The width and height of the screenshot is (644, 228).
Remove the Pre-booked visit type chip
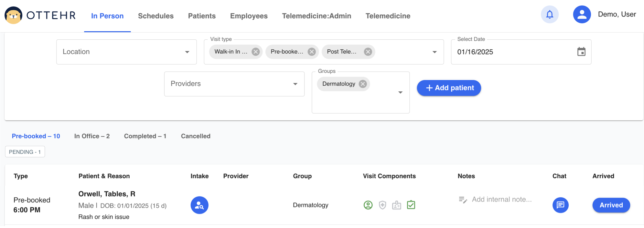click(312, 52)
